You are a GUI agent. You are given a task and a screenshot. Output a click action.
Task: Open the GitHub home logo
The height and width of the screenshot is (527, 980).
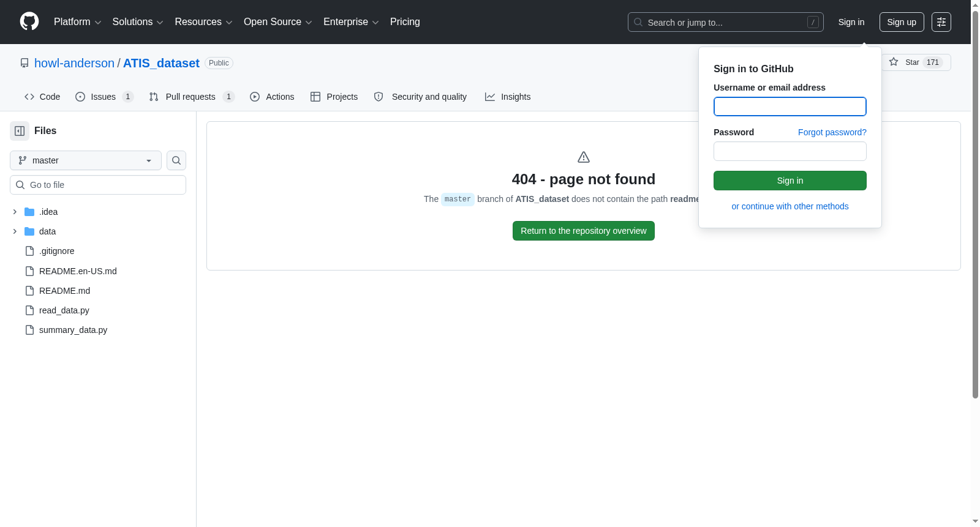[29, 21]
